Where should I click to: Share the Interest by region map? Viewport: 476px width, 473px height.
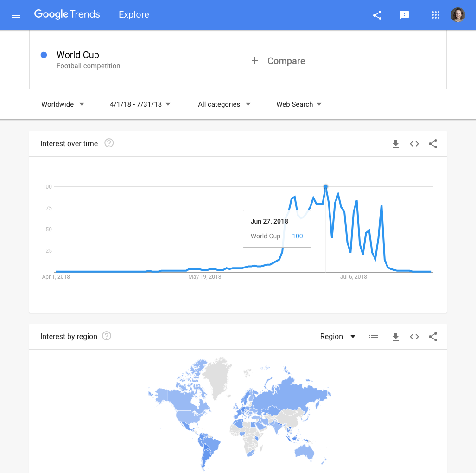coord(433,337)
